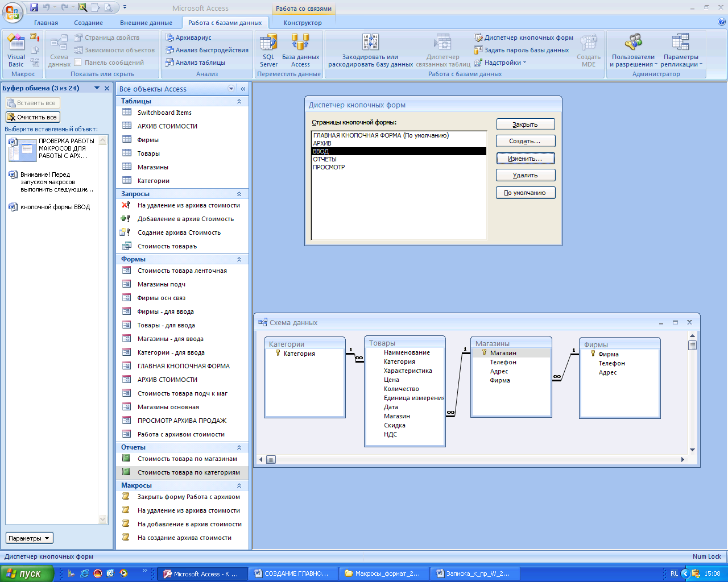Open Макросы_формат_2 folder from taskbar

[383, 573]
